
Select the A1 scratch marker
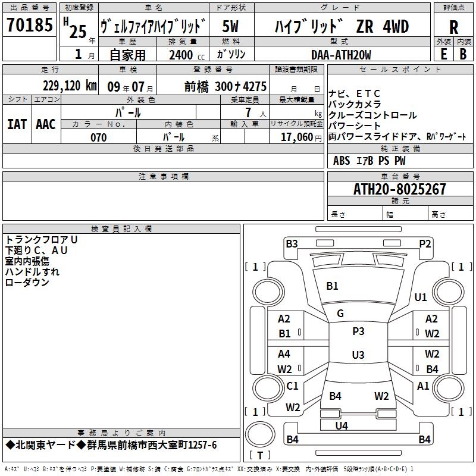click(423, 386)
